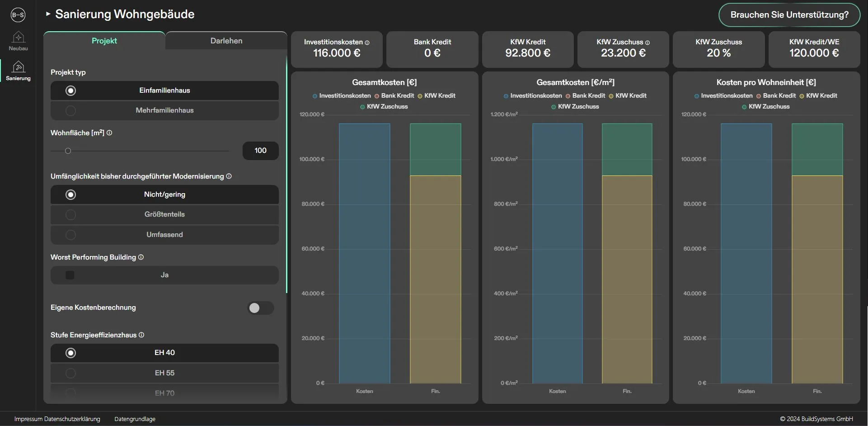The height and width of the screenshot is (426, 868).
Task: Open the Umfänglichkeit Modernisierung info icon
Action: pyautogui.click(x=229, y=176)
